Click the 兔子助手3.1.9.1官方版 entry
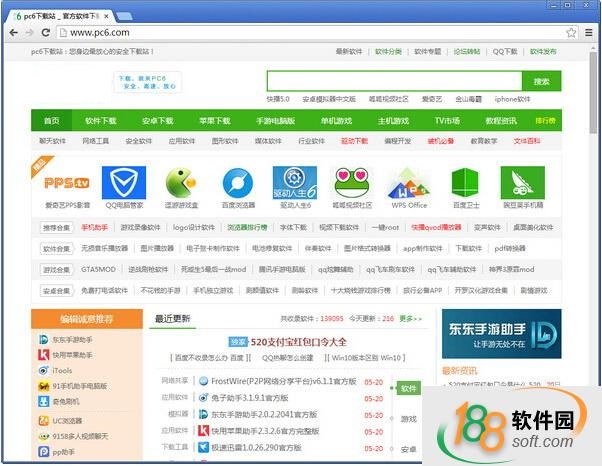 (250, 398)
